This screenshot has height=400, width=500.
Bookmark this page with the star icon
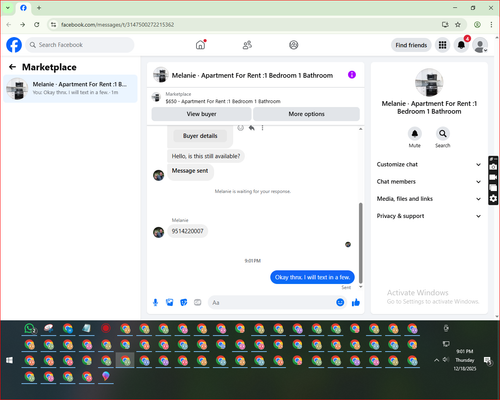458,25
